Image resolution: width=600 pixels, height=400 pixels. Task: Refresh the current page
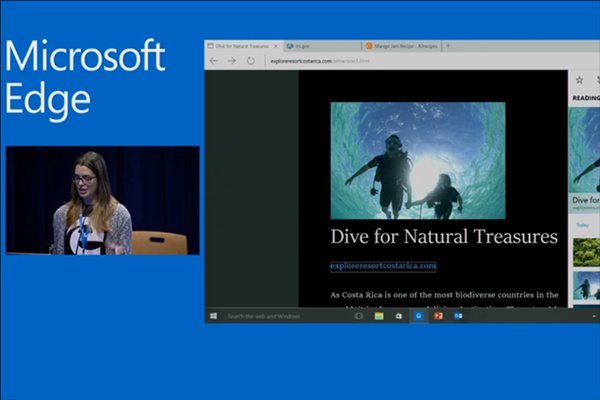[250, 61]
